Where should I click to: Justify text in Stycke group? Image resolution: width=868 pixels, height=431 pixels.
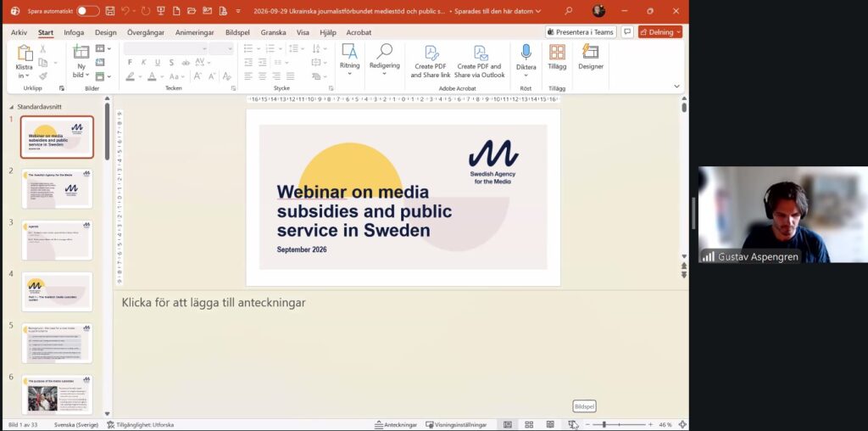(290, 76)
